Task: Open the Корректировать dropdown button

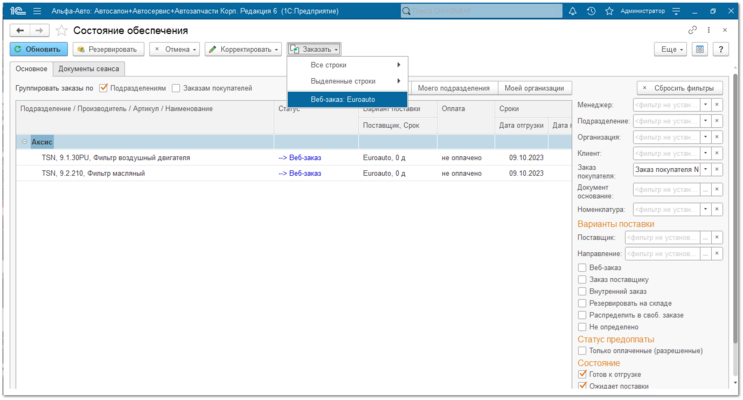Action: (243, 49)
